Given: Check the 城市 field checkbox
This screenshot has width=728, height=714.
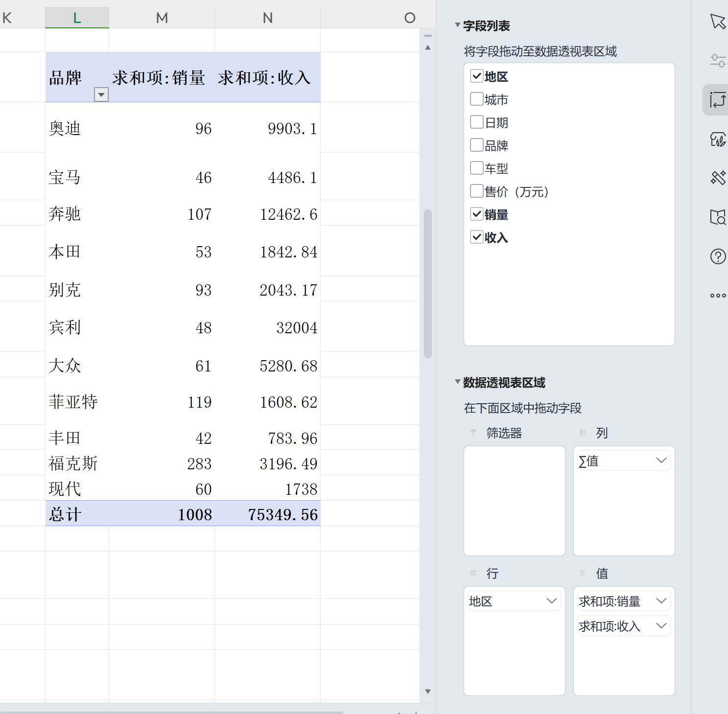Looking at the screenshot, I should coord(477,99).
